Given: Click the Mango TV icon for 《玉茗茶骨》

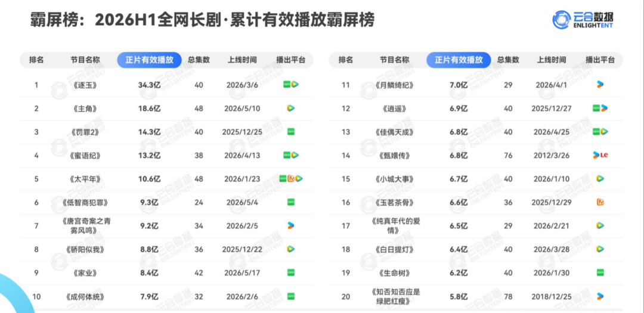Looking at the screenshot, I should pos(600,202).
